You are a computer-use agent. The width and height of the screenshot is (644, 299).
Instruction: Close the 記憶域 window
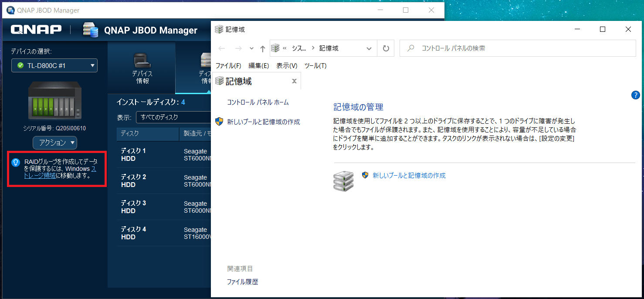pos(628,29)
